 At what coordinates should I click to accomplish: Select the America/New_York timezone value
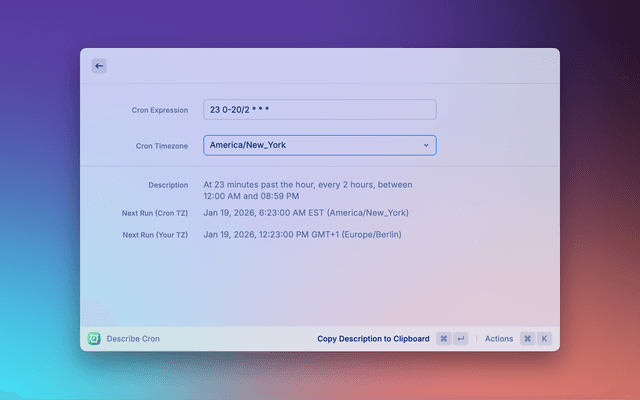tap(248, 145)
